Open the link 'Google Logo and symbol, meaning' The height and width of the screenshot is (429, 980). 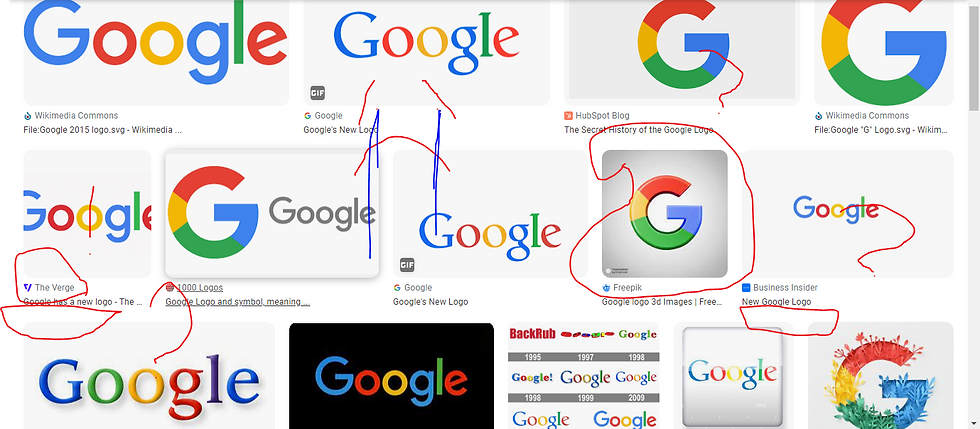click(238, 302)
